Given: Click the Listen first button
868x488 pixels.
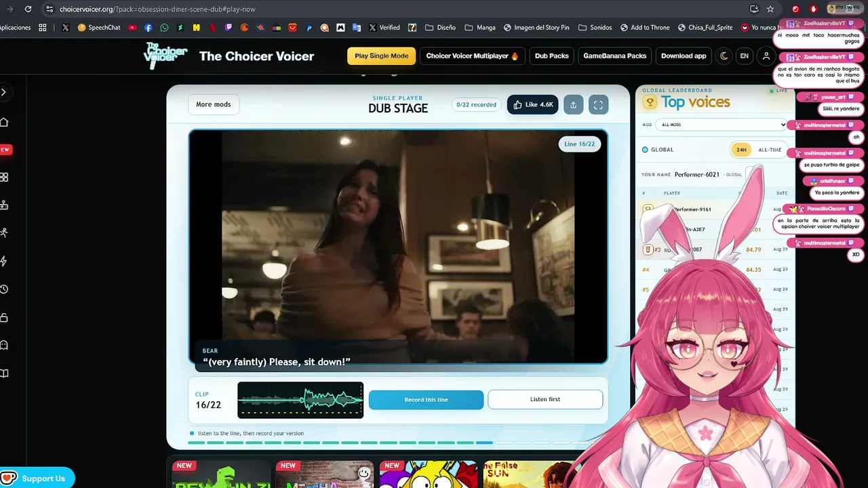Looking at the screenshot, I should [x=545, y=399].
